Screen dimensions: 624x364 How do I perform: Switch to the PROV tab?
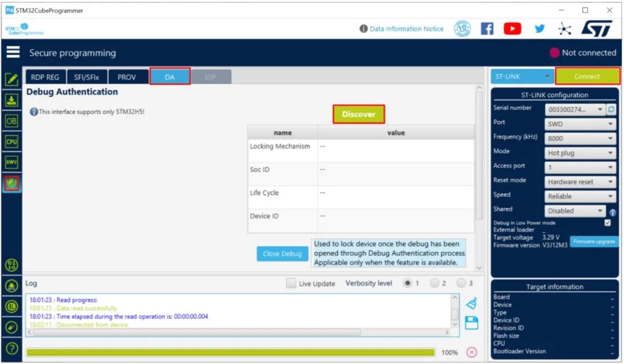click(x=127, y=77)
